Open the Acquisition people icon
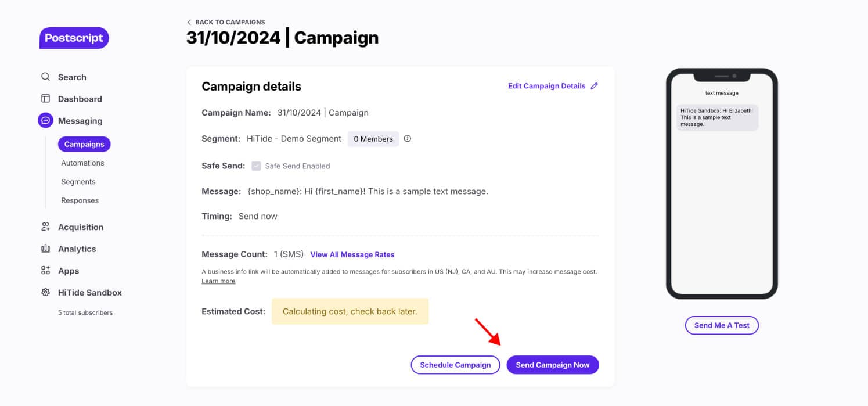 (x=45, y=227)
